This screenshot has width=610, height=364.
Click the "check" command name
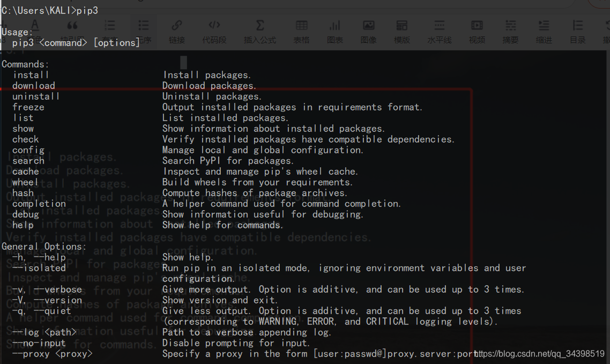point(25,139)
